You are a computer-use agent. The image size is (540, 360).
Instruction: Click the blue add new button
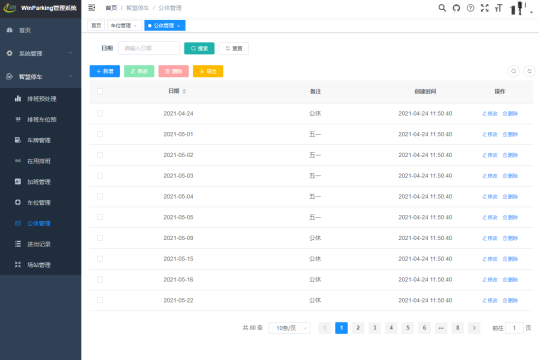pos(105,71)
